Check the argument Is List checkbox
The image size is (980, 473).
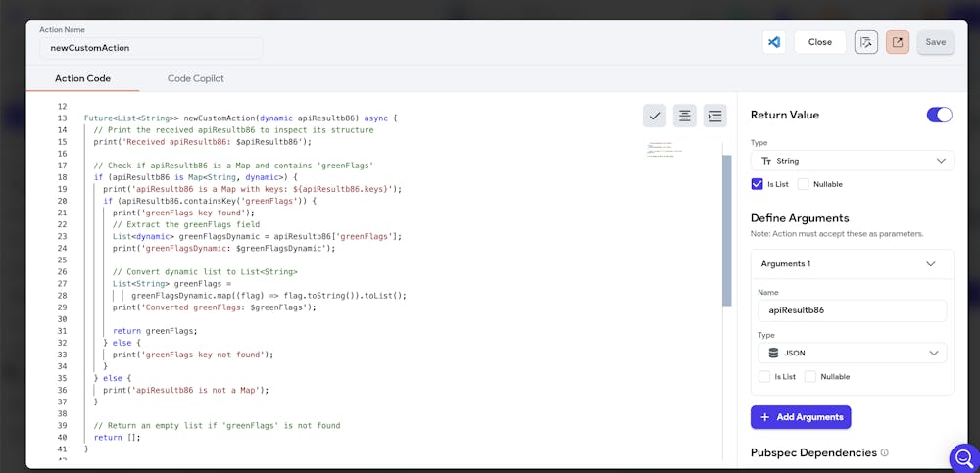[x=763, y=376]
